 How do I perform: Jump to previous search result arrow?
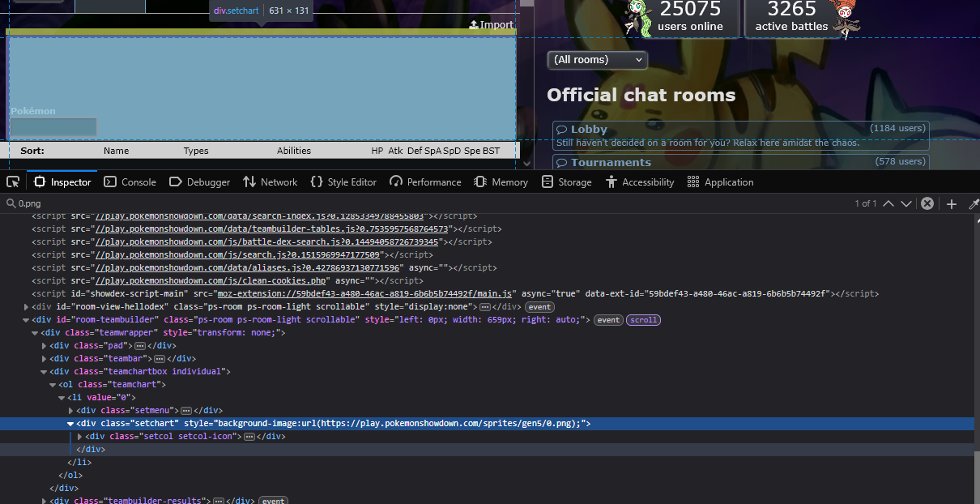coord(888,203)
